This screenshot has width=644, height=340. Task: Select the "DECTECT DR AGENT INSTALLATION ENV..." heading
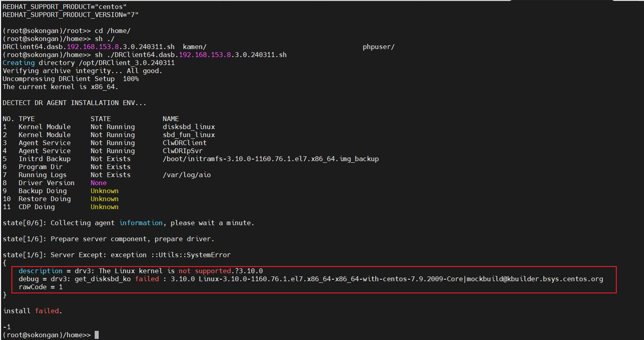[x=75, y=103]
